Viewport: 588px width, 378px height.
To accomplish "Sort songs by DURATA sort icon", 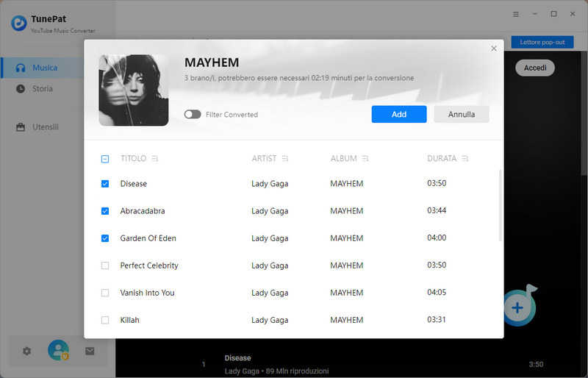I will click(x=465, y=159).
